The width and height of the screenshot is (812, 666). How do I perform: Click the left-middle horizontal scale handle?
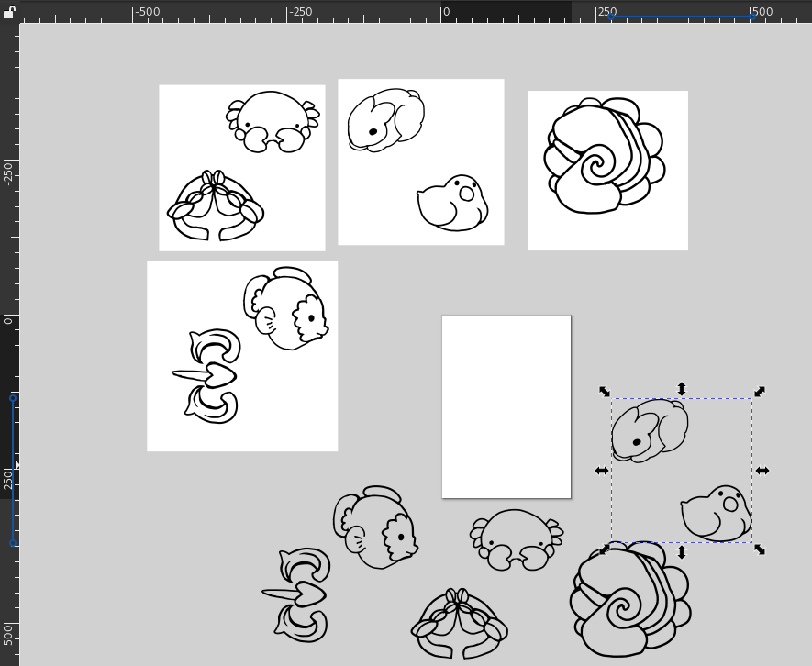point(602,471)
